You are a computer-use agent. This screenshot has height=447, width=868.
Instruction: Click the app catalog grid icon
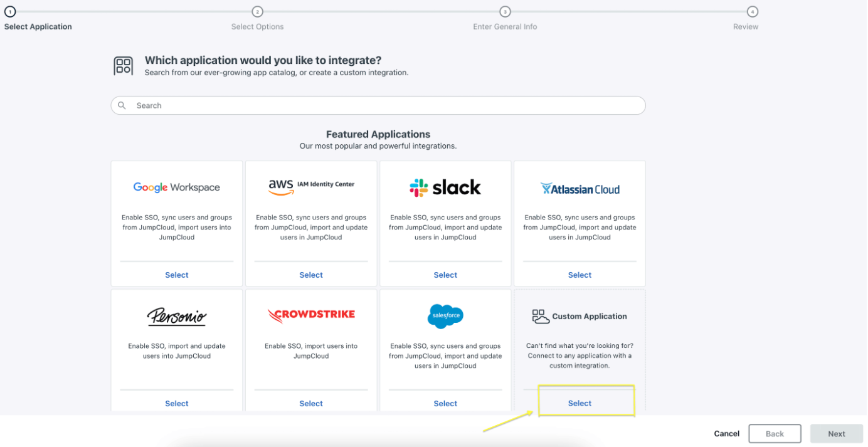124,66
